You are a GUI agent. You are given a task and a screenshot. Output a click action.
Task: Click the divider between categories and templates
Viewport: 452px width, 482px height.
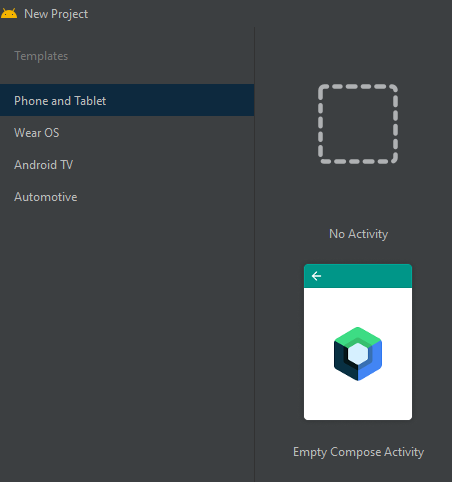pyautogui.click(x=255, y=254)
